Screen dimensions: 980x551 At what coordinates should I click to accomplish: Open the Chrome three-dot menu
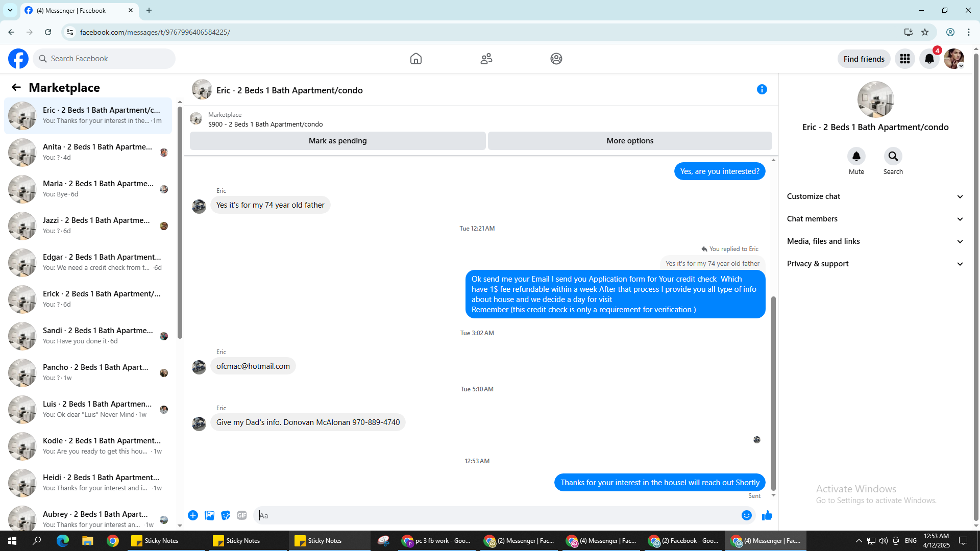pyautogui.click(x=969, y=32)
